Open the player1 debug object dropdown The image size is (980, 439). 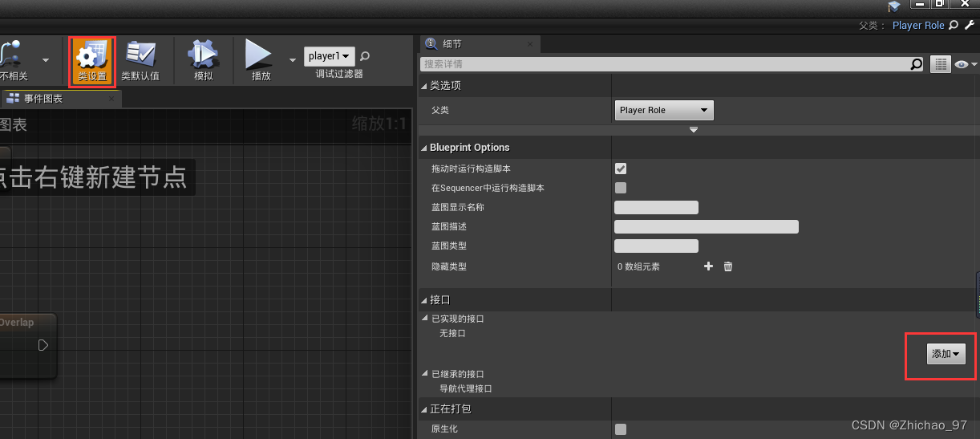click(x=330, y=56)
